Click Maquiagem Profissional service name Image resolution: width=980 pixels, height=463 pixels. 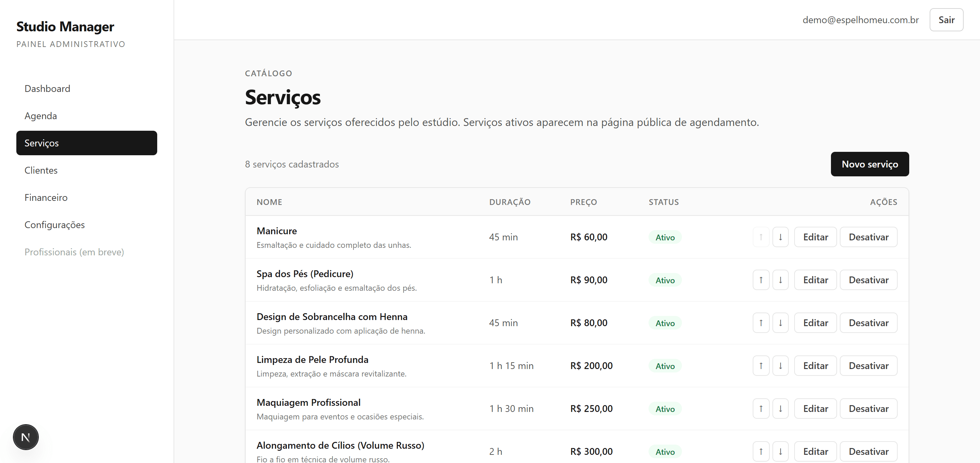pos(309,402)
